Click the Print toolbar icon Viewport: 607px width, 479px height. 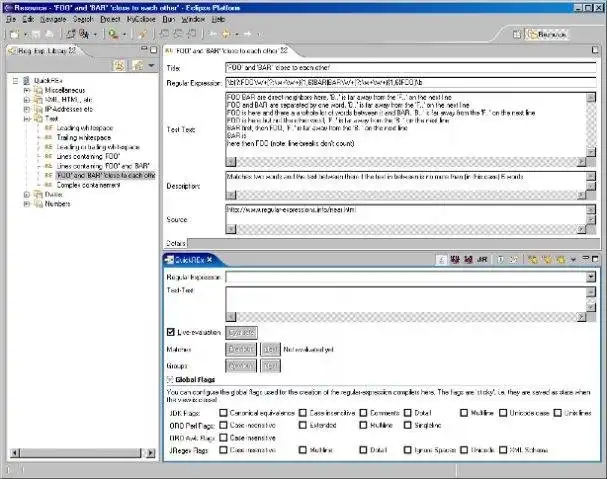coord(50,34)
